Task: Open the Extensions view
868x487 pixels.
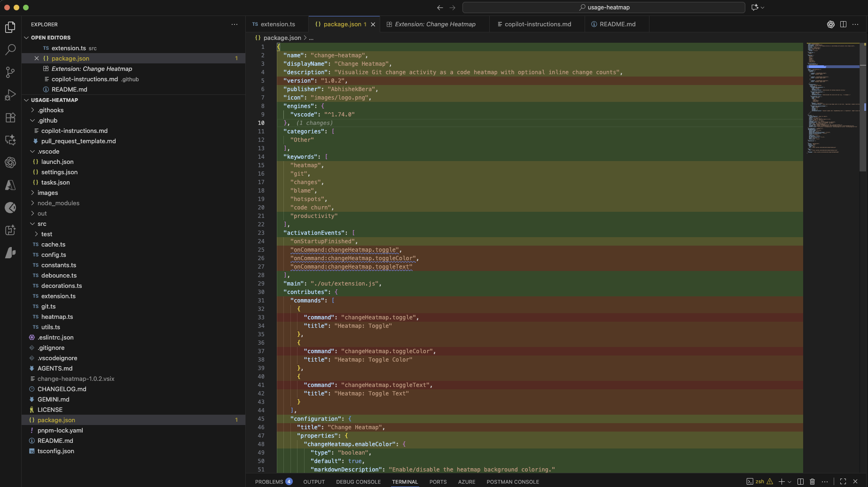Action: pos(10,117)
